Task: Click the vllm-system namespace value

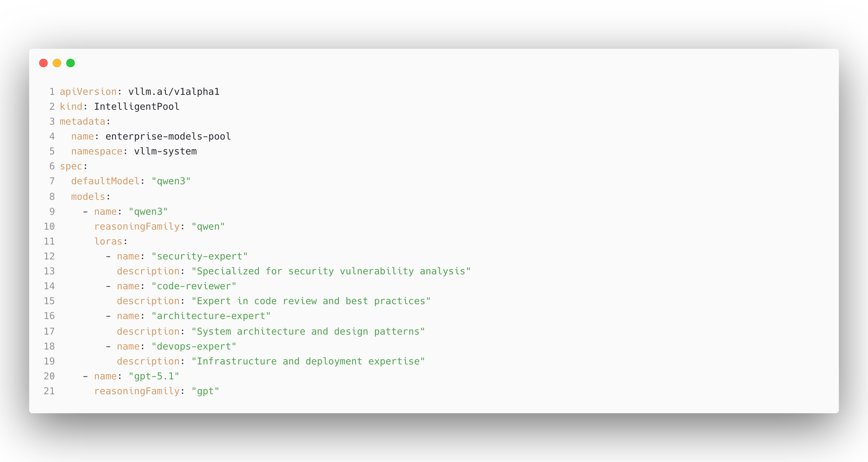Action: [165, 151]
